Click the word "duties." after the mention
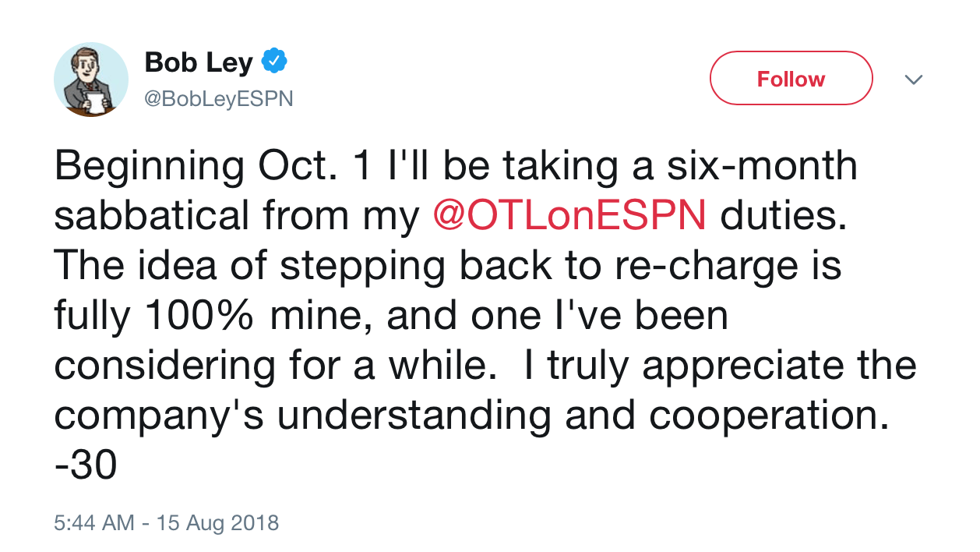This screenshot has height=552, width=980. pos(782,216)
